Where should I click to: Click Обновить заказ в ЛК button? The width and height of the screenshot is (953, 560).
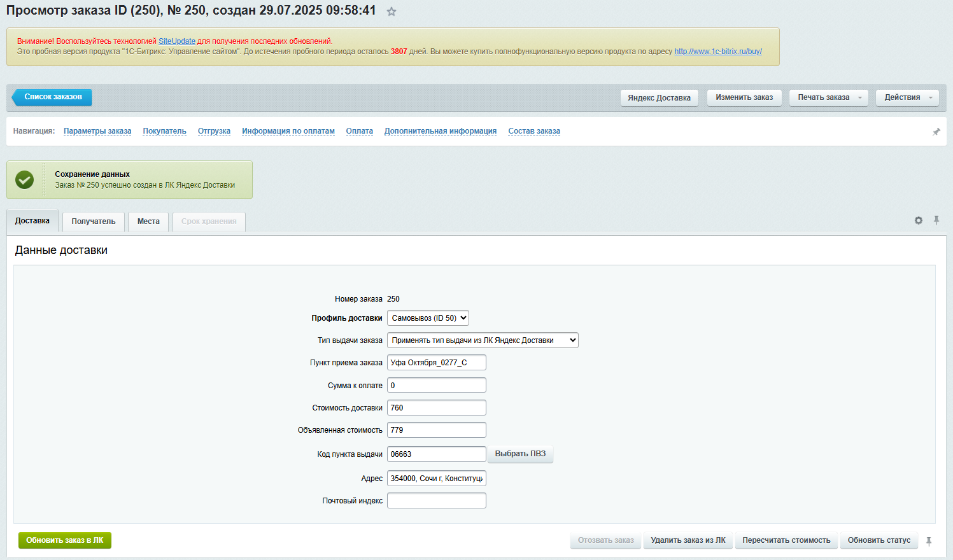[65, 540]
